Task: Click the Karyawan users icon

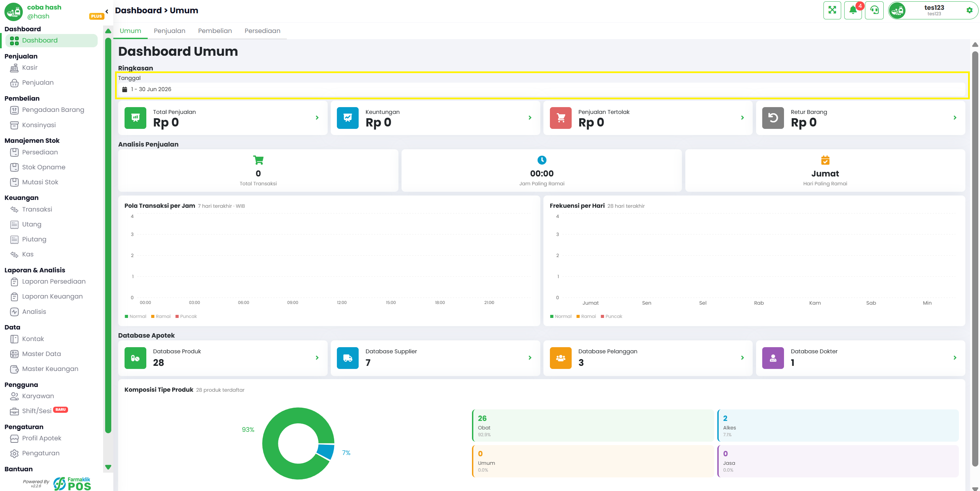Action: 14,396
